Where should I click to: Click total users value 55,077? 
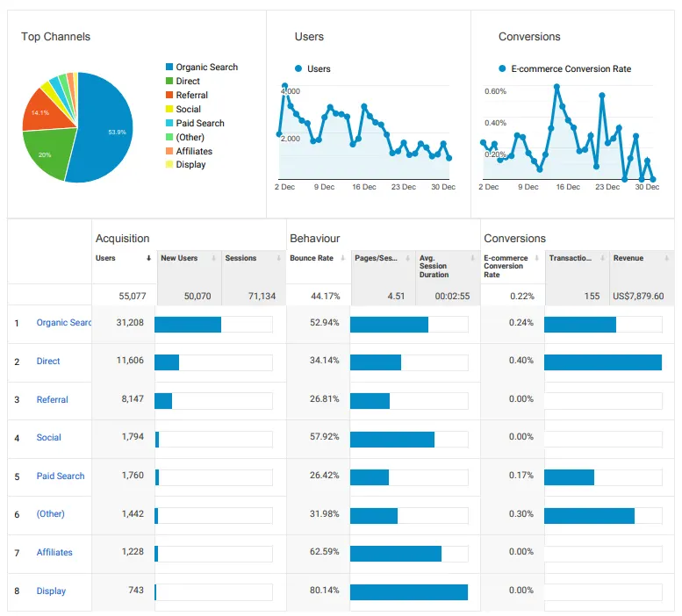pyautogui.click(x=133, y=296)
